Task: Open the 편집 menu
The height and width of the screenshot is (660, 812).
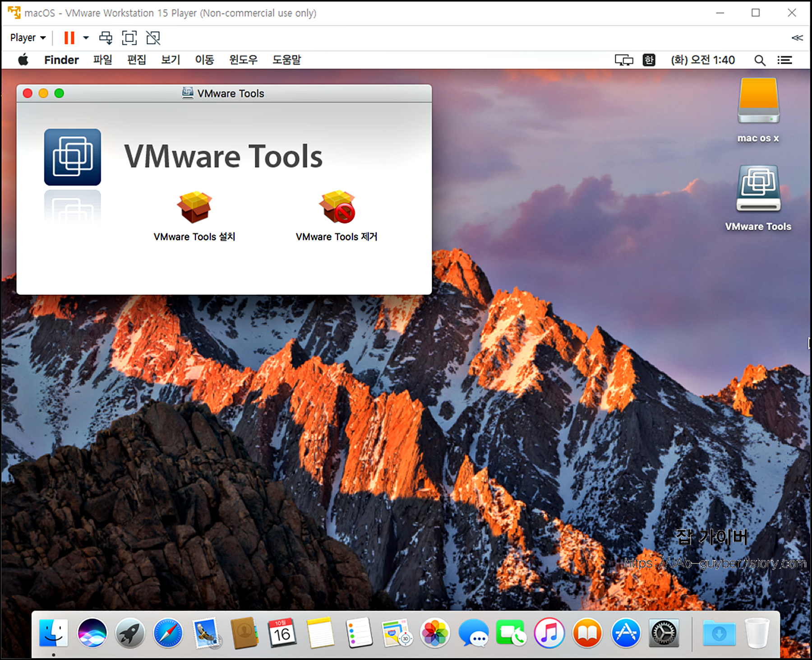Action: click(137, 60)
